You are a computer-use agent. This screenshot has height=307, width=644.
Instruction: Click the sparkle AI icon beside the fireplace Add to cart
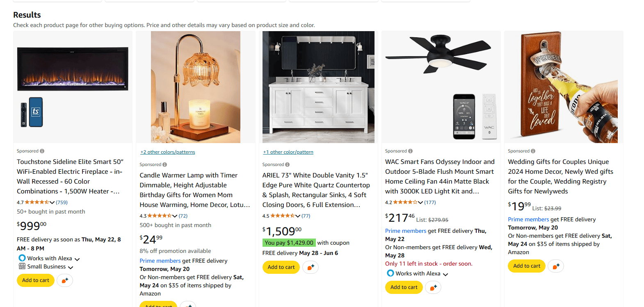point(65,280)
